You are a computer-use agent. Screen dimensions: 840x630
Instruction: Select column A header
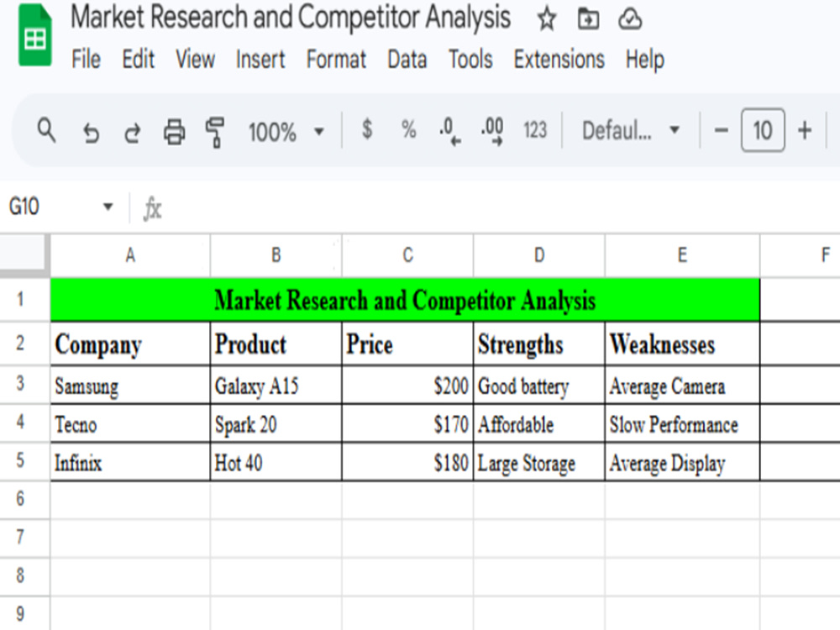click(x=130, y=255)
